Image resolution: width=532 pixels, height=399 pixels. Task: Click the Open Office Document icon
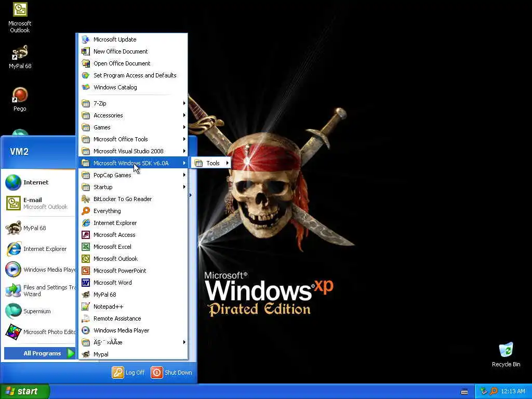(x=86, y=63)
